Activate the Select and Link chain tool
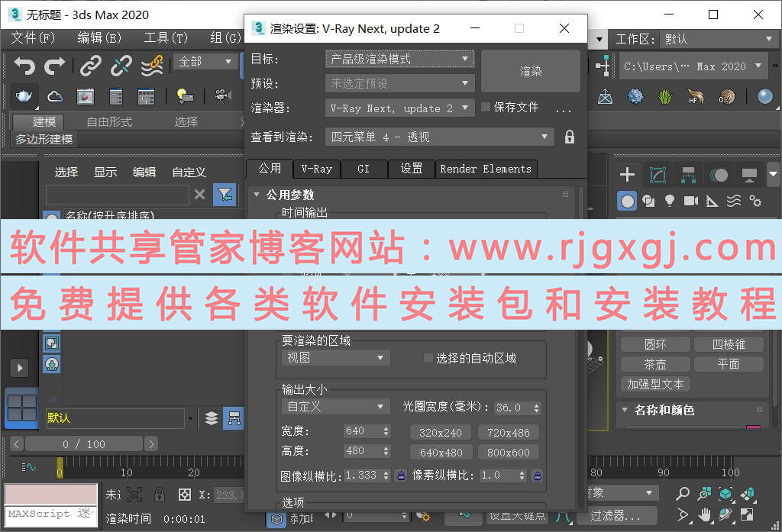This screenshot has width=782, height=532. [x=91, y=66]
